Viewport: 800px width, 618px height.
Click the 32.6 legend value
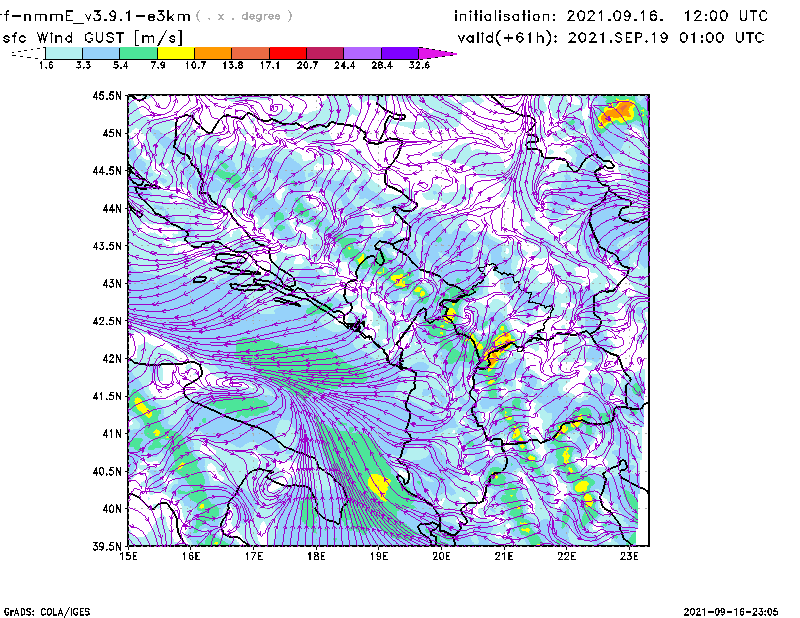(419, 65)
